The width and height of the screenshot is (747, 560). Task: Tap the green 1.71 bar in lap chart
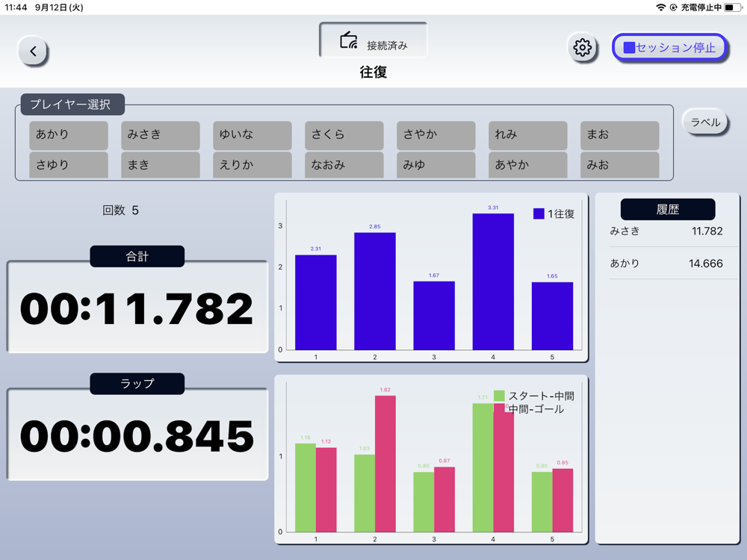click(x=483, y=467)
